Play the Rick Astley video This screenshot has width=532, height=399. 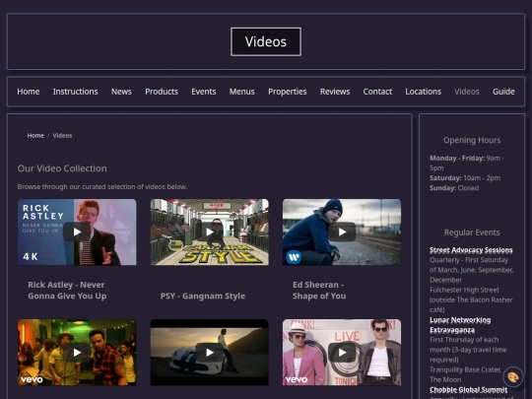pyautogui.click(x=77, y=232)
